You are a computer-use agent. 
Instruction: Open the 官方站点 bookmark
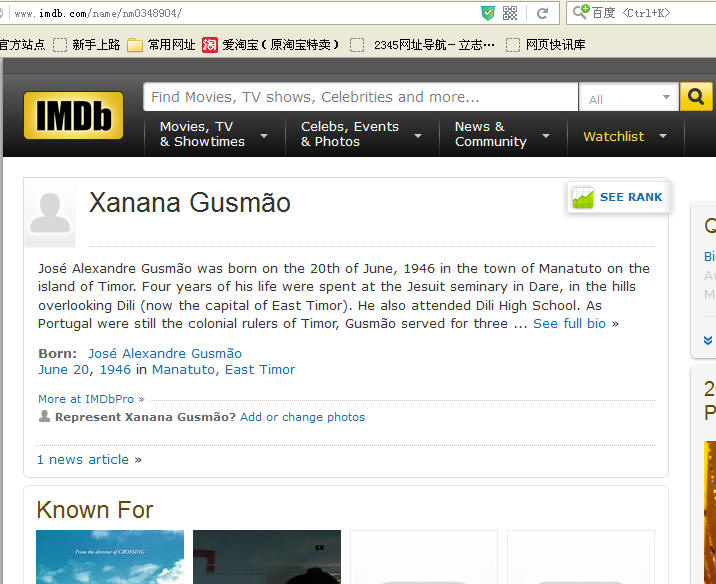click(x=22, y=45)
